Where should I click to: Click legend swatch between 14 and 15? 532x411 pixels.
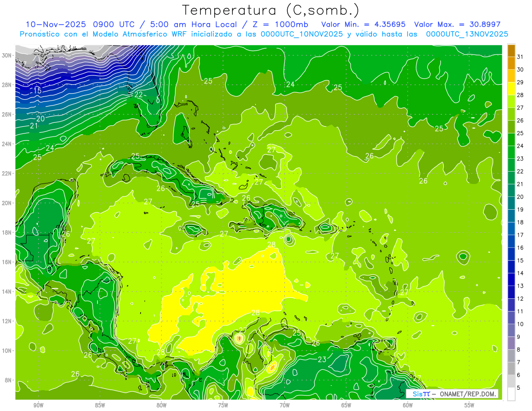[511, 266]
